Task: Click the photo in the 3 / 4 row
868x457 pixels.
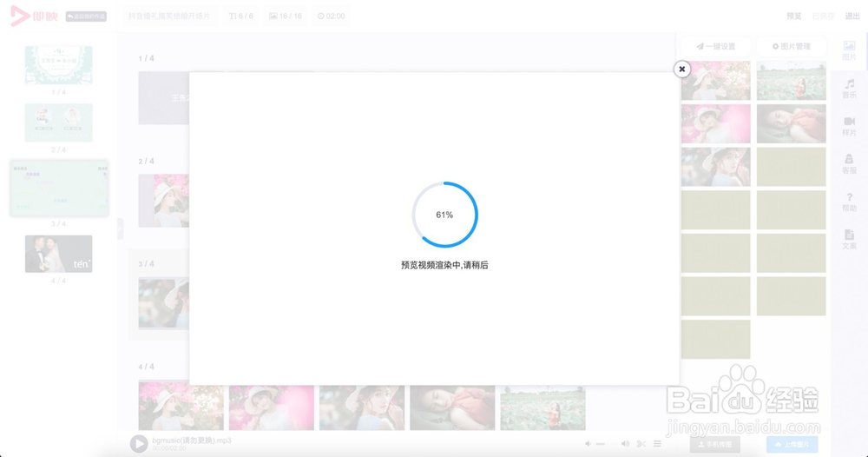Action: coord(164,303)
